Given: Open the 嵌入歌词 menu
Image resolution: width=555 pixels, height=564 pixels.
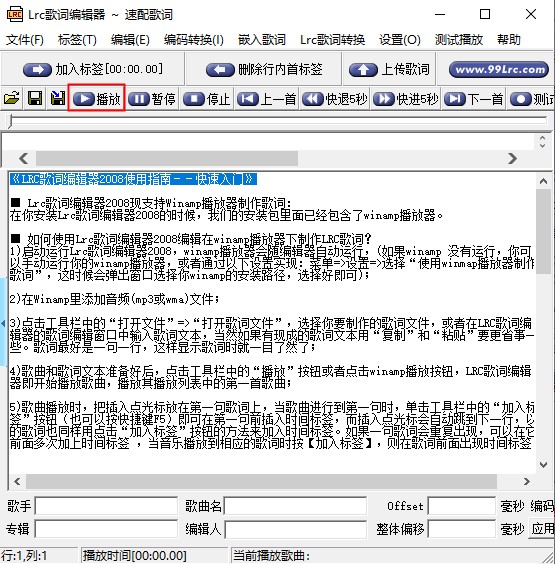Looking at the screenshot, I should (262, 40).
